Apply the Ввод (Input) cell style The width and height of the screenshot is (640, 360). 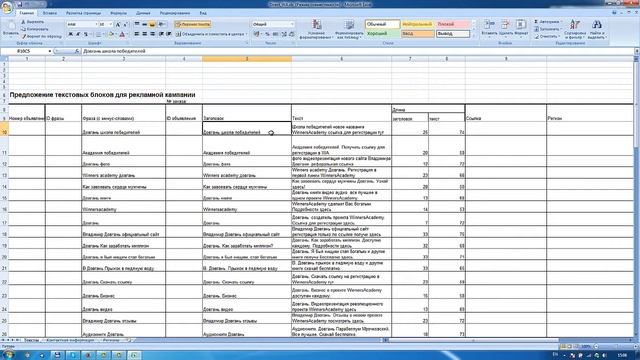pyautogui.click(x=417, y=34)
